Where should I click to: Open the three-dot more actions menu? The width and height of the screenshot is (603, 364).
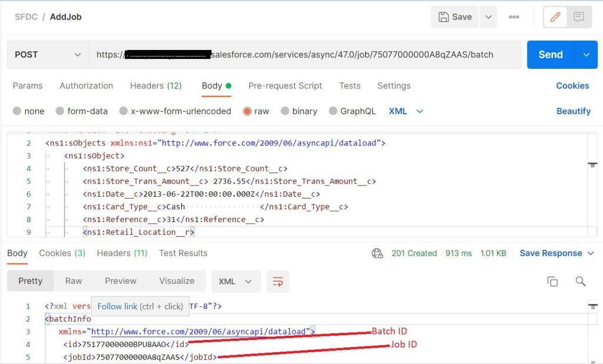coord(513,17)
